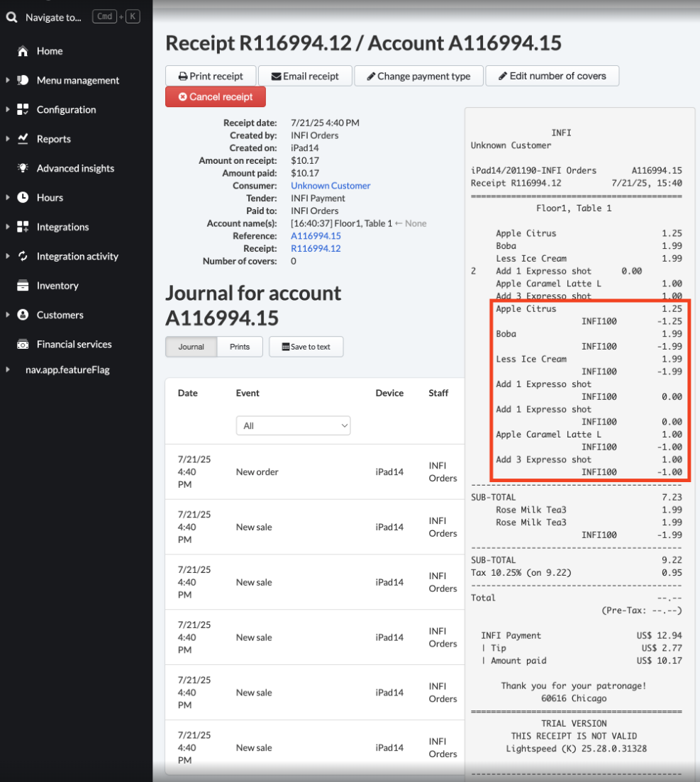
Task: Click the Configuration grid icon
Action: tap(23, 109)
